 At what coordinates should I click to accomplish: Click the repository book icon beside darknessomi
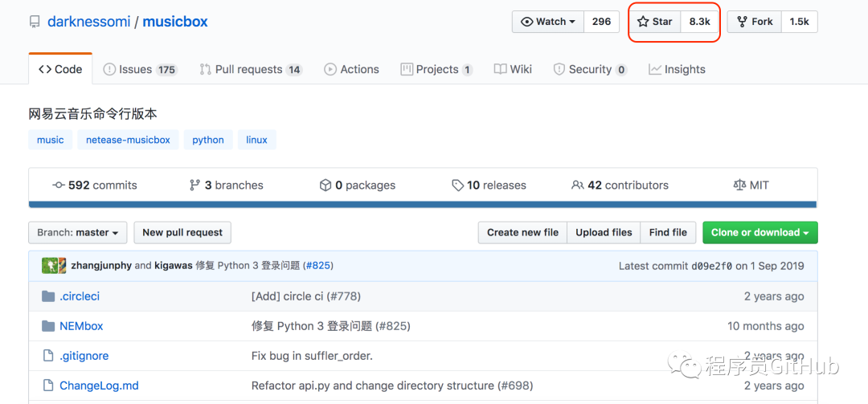point(35,22)
